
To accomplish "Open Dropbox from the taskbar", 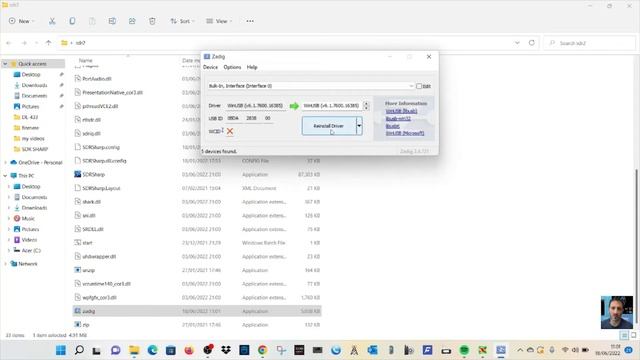I will [x=226, y=350].
